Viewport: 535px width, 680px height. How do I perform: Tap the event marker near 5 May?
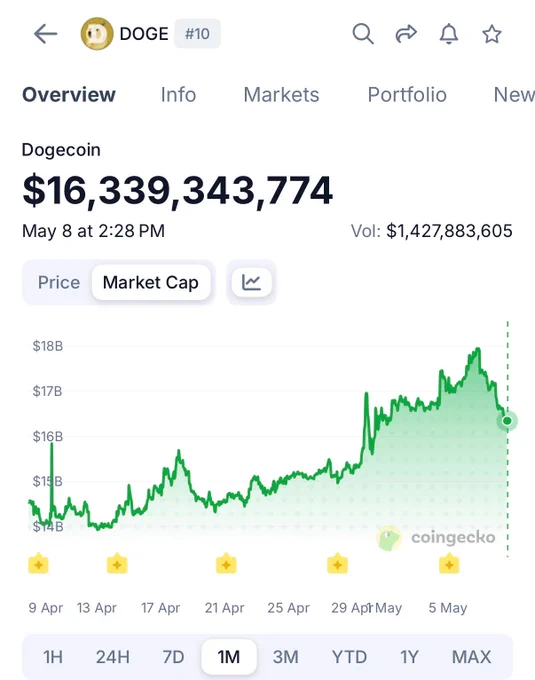449,563
